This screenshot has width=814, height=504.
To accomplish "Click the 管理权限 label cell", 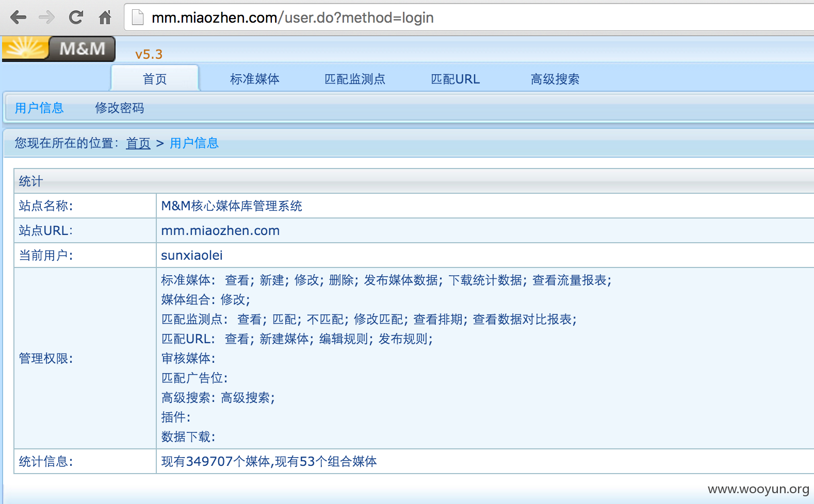I will pyautogui.click(x=85, y=358).
